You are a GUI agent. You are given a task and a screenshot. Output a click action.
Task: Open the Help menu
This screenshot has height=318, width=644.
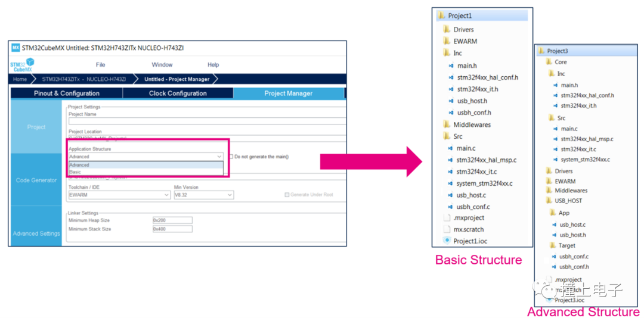(213, 65)
